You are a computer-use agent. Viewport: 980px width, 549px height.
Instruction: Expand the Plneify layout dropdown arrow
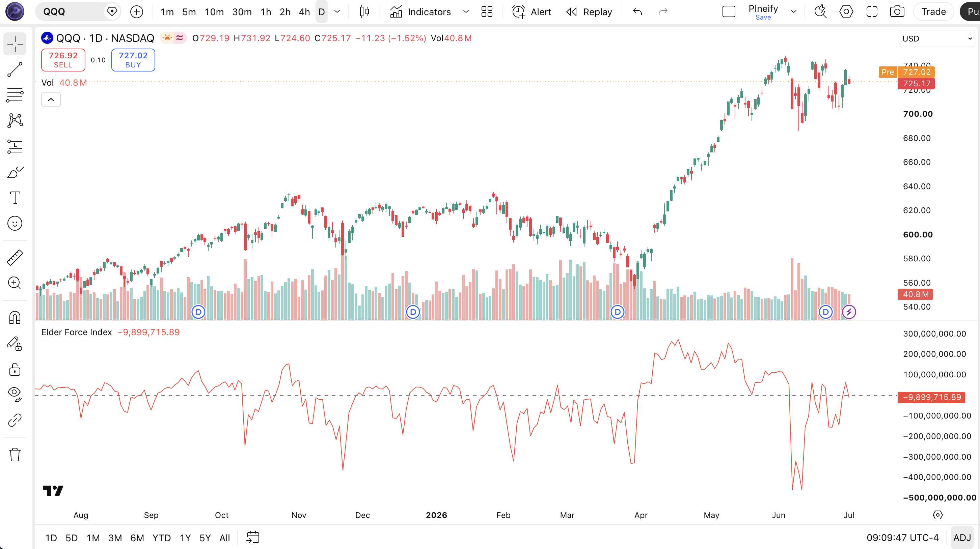point(794,12)
